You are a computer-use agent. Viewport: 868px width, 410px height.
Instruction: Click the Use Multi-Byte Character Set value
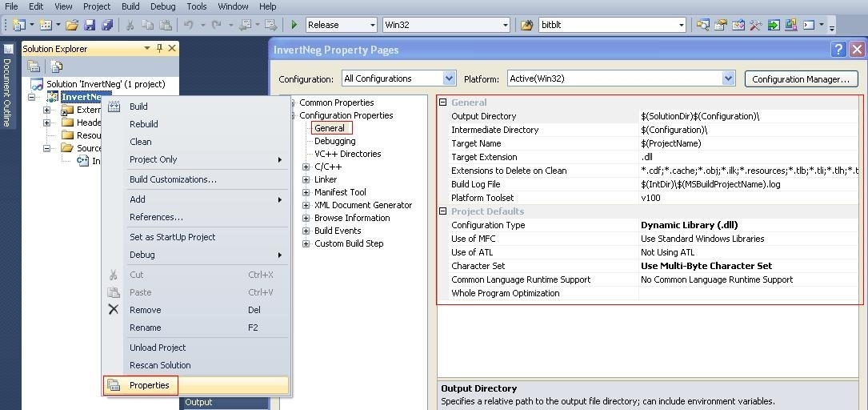tap(706, 266)
